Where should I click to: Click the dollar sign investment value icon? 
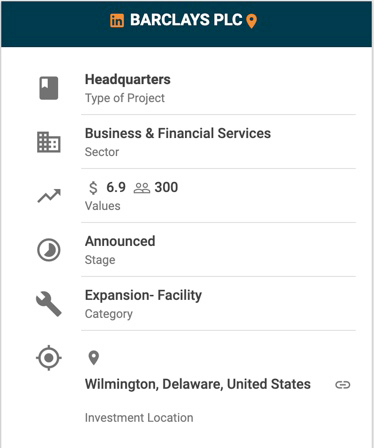coord(93,188)
